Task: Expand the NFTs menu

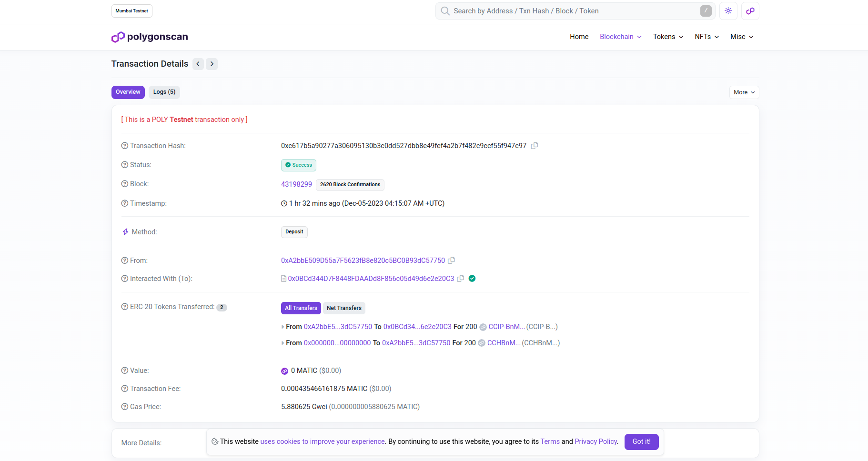Action: click(707, 37)
